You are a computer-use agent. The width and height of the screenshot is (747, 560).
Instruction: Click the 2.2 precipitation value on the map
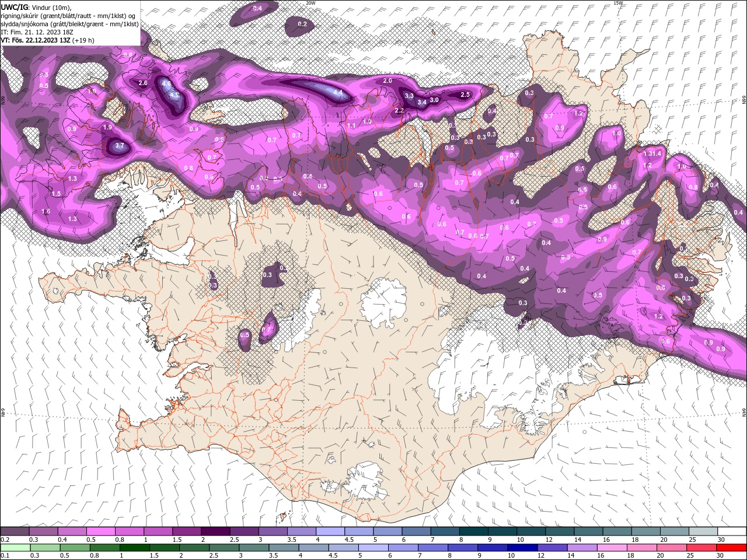(x=399, y=110)
